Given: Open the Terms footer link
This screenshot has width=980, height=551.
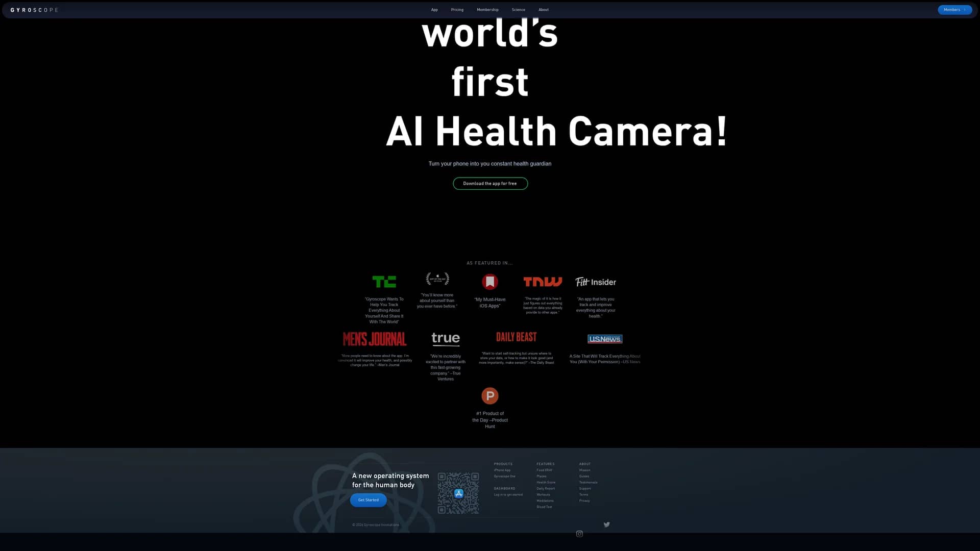Looking at the screenshot, I should (584, 495).
